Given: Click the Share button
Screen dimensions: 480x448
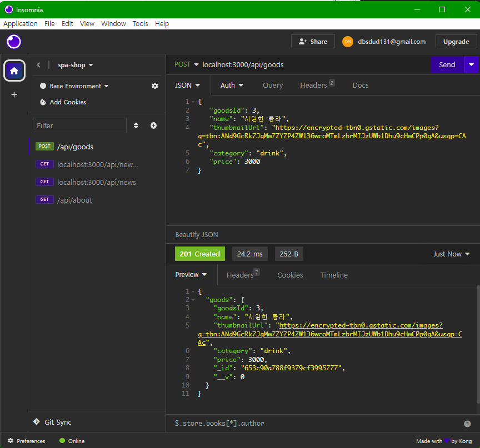Looking at the screenshot, I should 313,42.
